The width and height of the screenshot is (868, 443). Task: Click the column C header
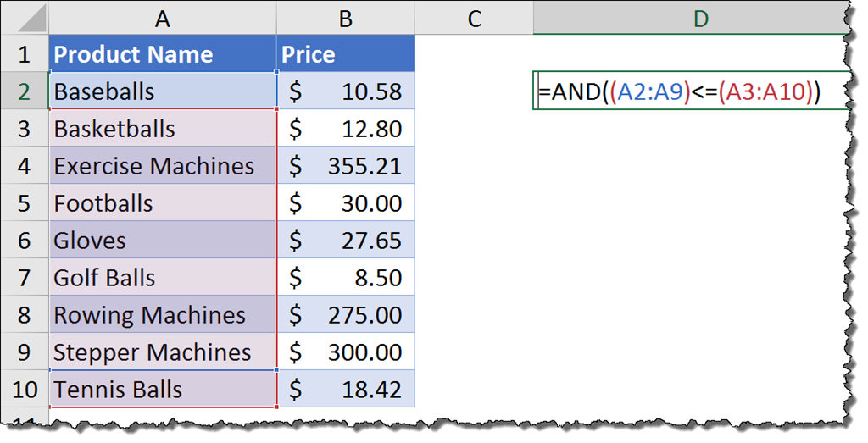coord(474,18)
